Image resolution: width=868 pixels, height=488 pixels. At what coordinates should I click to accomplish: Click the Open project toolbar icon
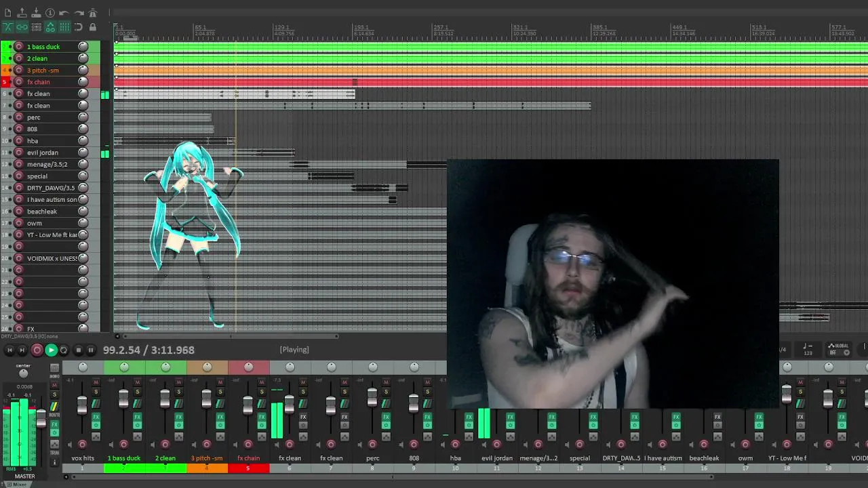(x=22, y=13)
